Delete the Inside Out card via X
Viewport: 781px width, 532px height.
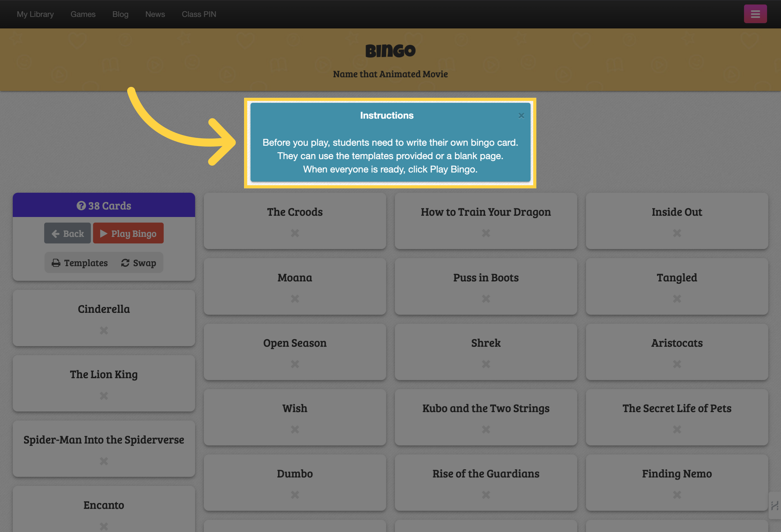coord(677,233)
